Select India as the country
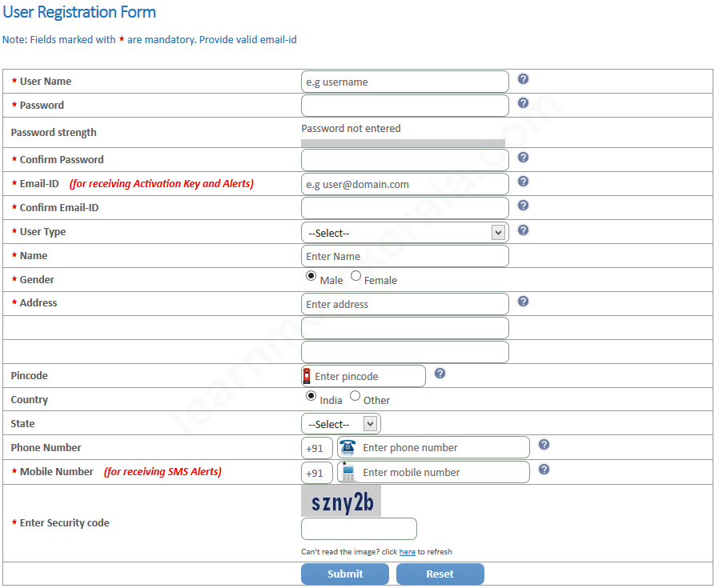The height and width of the screenshot is (588, 715). coord(311,395)
